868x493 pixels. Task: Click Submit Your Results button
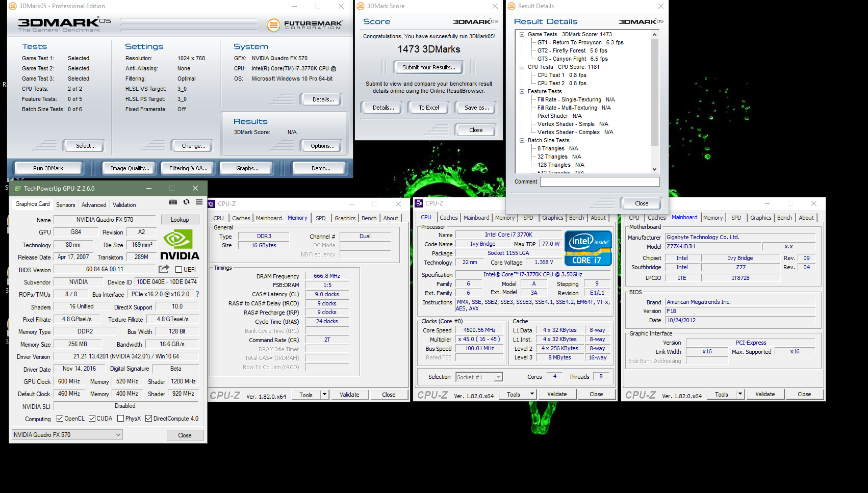click(428, 67)
